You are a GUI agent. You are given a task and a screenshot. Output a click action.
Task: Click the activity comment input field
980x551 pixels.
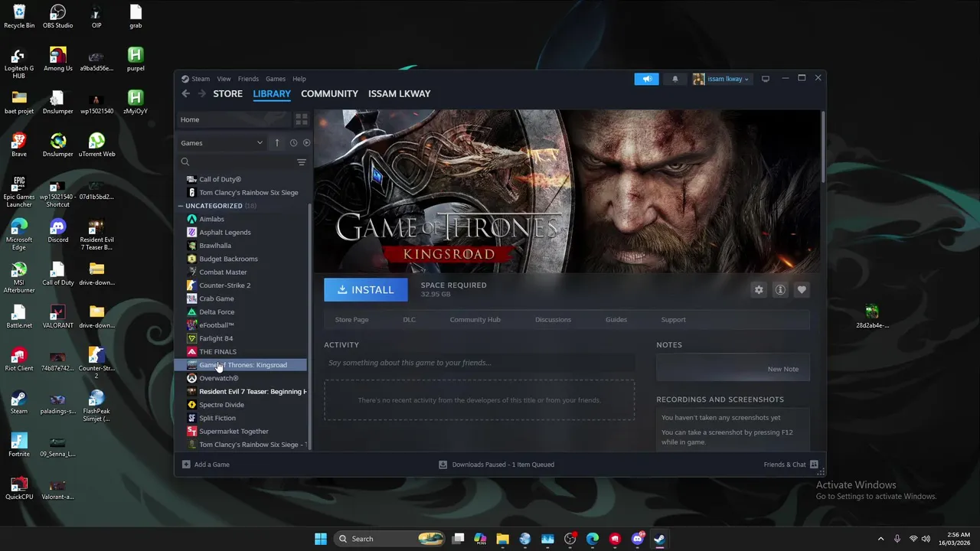click(479, 363)
